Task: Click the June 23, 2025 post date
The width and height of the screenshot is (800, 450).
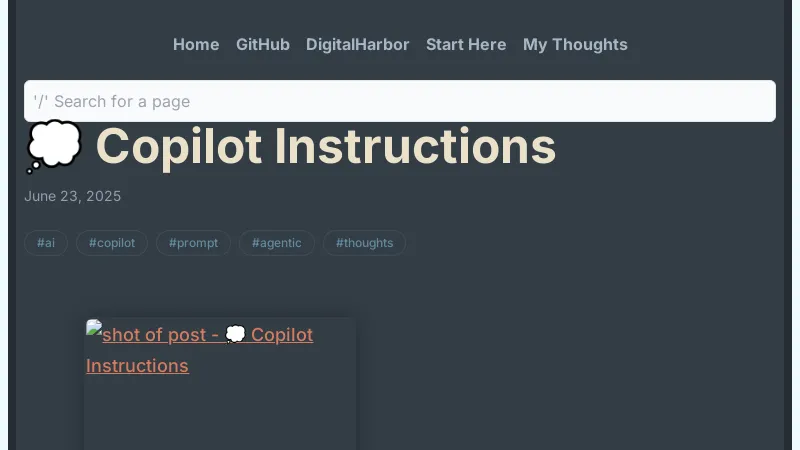Action: point(72,196)
